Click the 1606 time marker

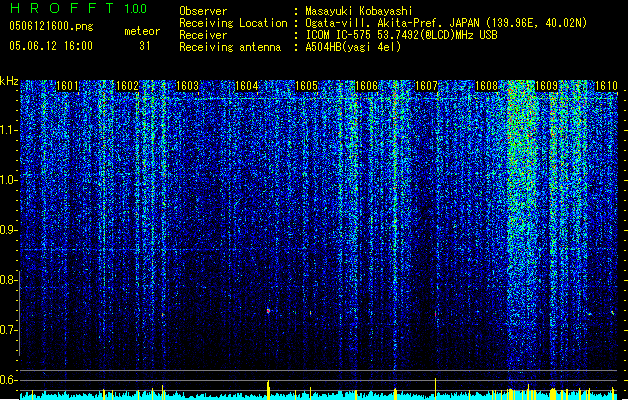click(366, 86)
